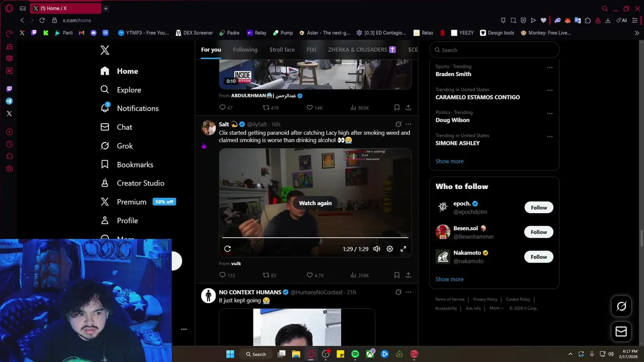
Task: Open Grok explain icon on Salt's post
Action: click(398, 124)
